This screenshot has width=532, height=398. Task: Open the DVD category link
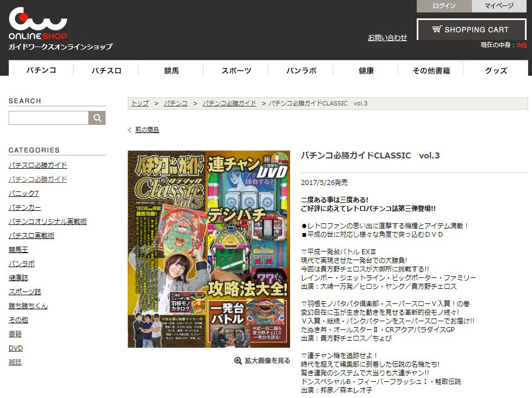pyautogui.click(x=16, y=348)
